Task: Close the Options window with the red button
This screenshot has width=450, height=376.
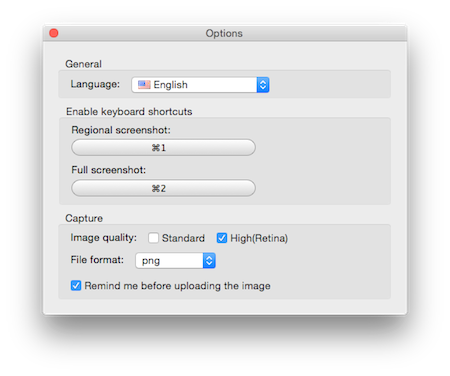Action: pyautogui.click(x=54, y=33)
